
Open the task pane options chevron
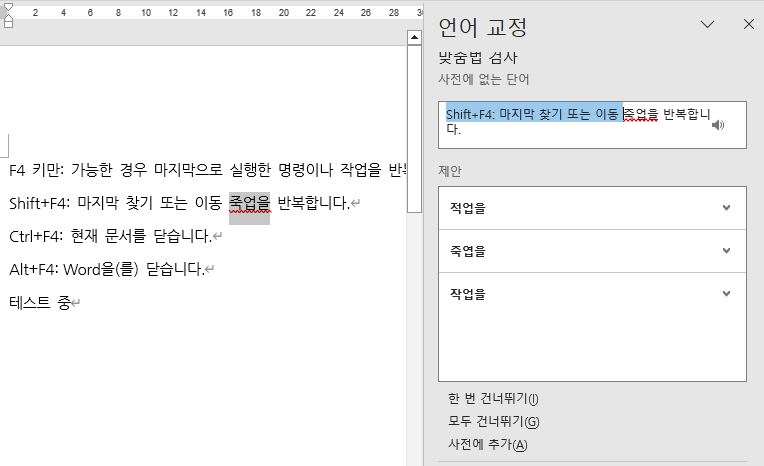point(707,24)
